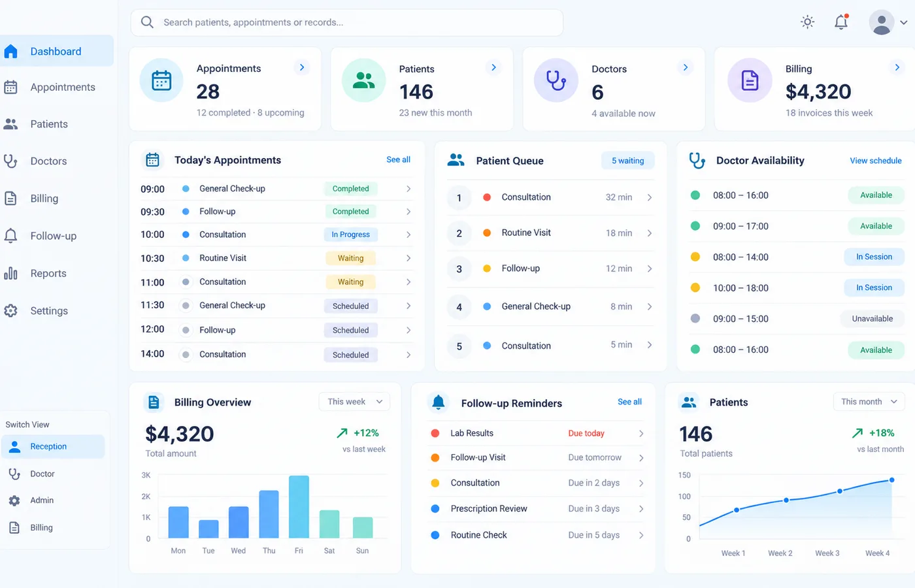
Task: Open the notifications bell
Action: coord(841,22)
